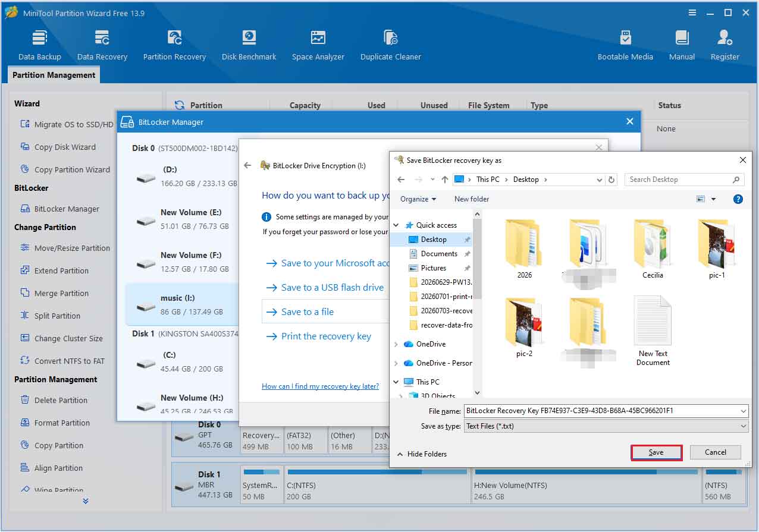Viewport: 759px width, 532px height.
Task: Expand more sidebar actions with double chevron
Action: [x=86, y=501]
